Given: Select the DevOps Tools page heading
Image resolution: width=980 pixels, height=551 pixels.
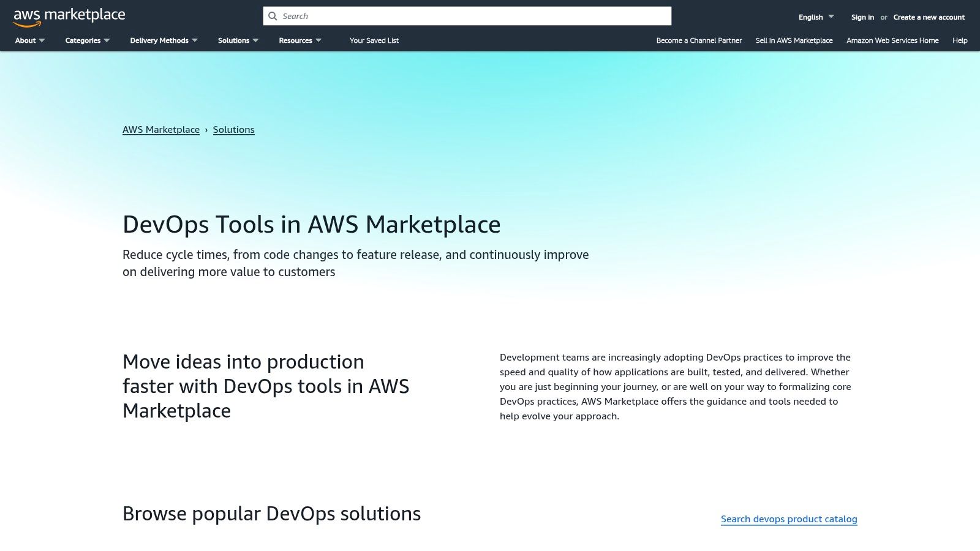Looking at the screenshot, I should [x=312, y=224].
